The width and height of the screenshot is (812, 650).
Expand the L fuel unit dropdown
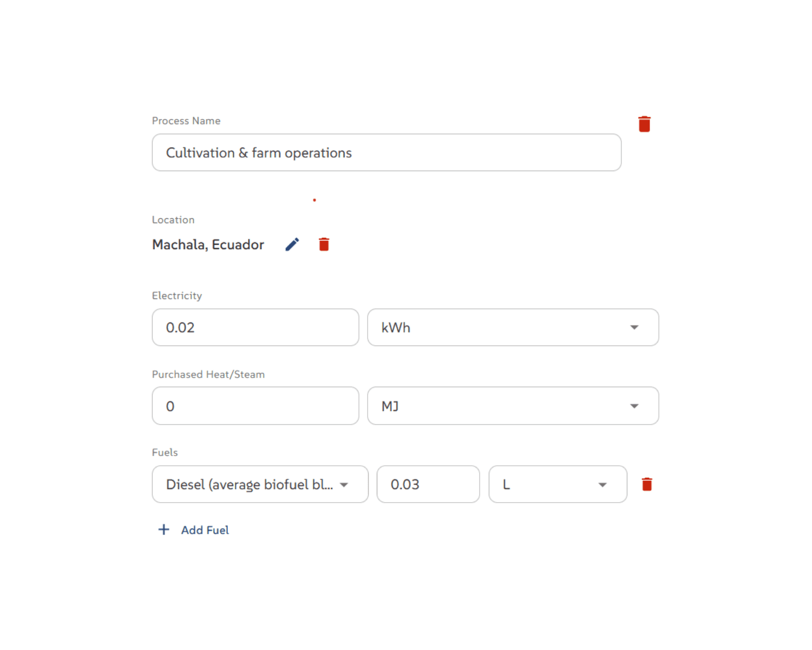tap(558, 484)
